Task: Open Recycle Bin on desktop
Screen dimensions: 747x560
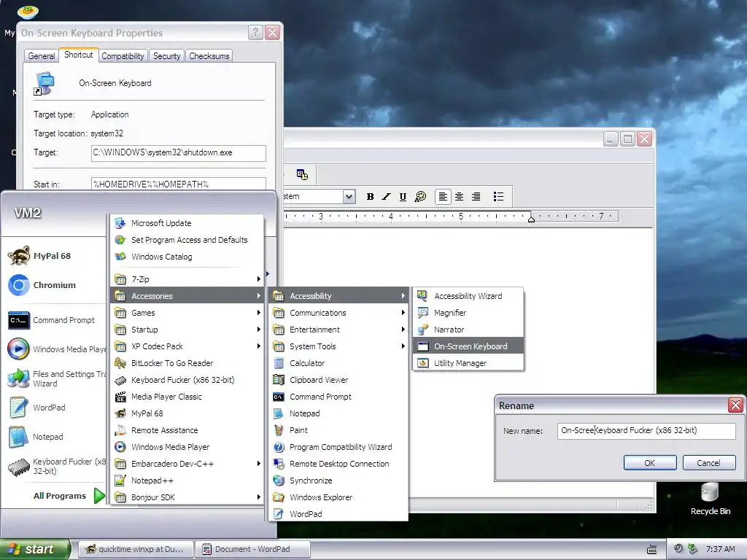Action: click(x=711, y=499)
